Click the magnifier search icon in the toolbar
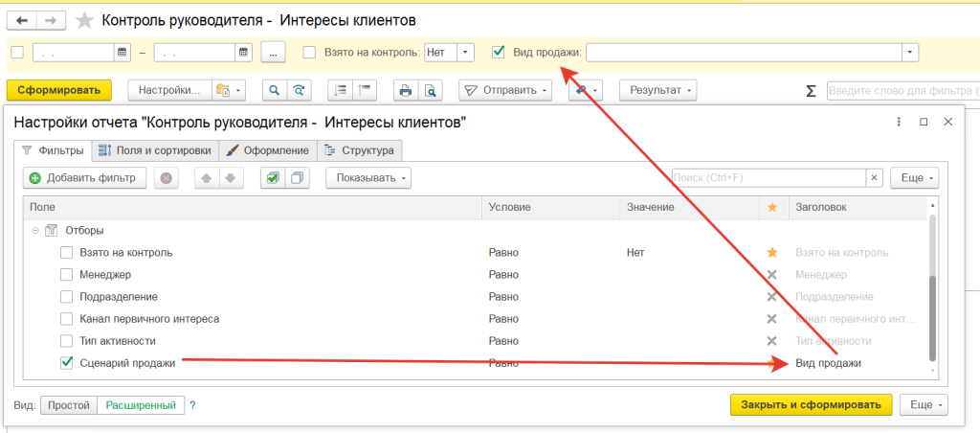The image size is (980, 433). [274, 90]
